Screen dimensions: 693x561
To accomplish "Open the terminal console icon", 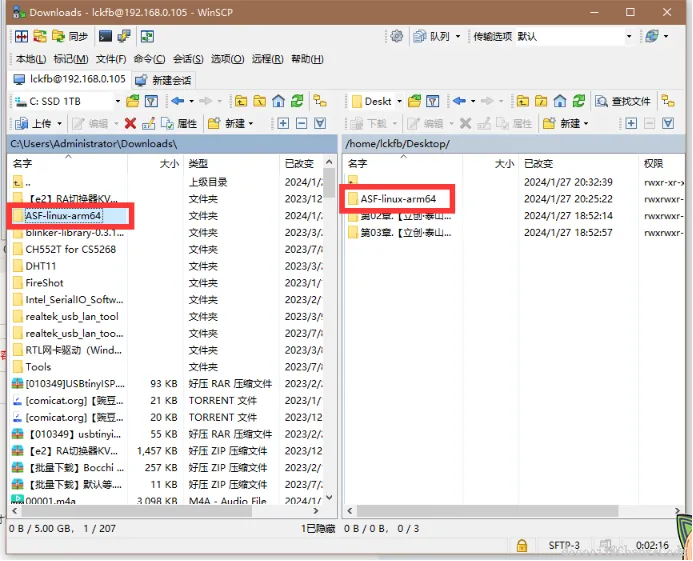I will [x=105, y=37].
